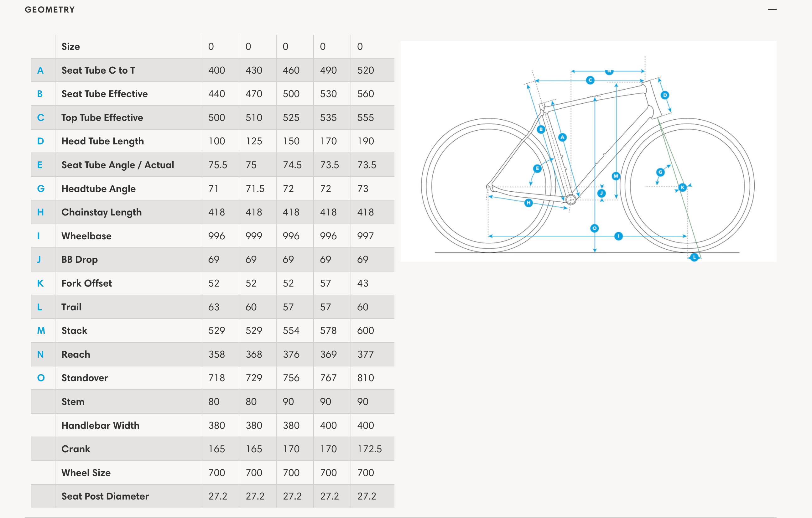This screenshot has width=812, height=518.
Task: Select the blue G headtube angle marker
Action: coord(660,172)
